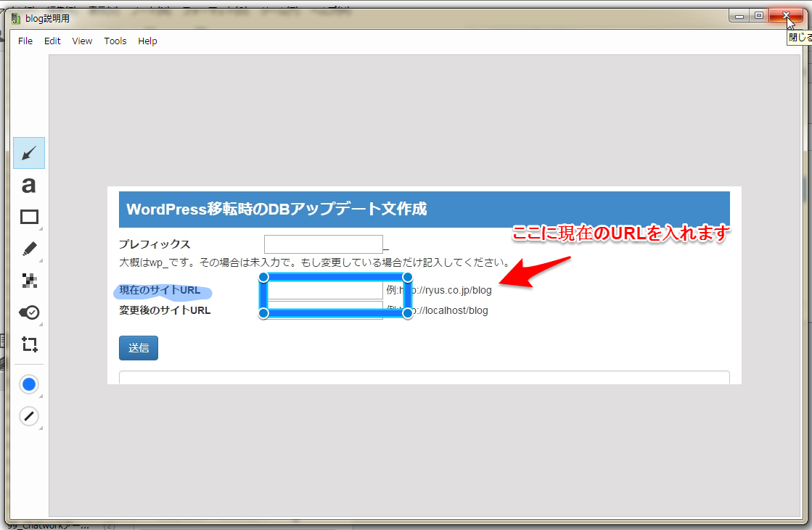
Task: Click bottom-right handle of blue rectangle
Action: tap(408, 313)
